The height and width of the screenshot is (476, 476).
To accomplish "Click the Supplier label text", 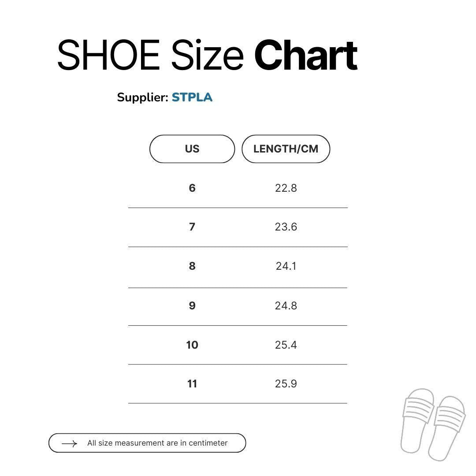I will 142,97.
